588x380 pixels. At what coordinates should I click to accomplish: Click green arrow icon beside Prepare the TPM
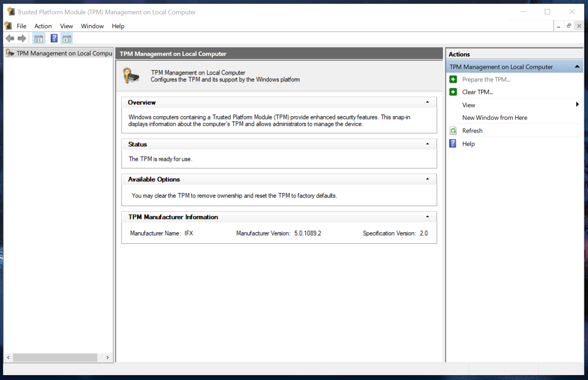tap(453, 79)
